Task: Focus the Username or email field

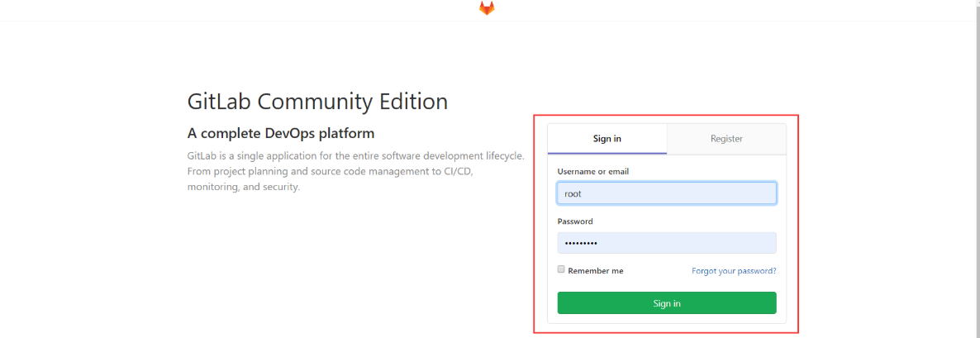Action: [667, 193]
